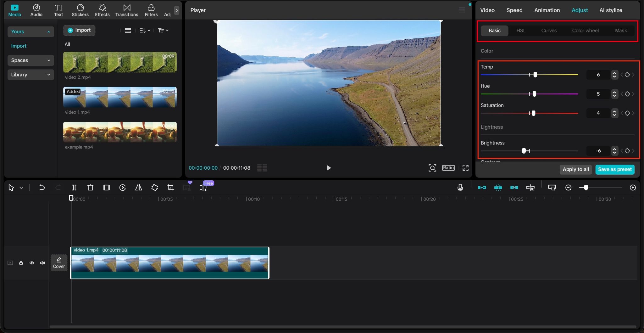Click the Import link under Yours
Viewport: 644px width, 333px height.
19,46
